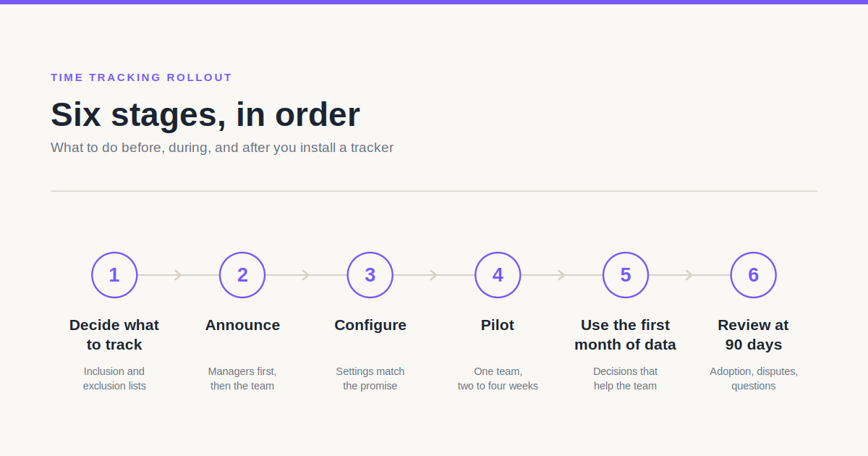Click the arrow between stages 2 and 3
The image size is (868, 456).
point(305,275)
